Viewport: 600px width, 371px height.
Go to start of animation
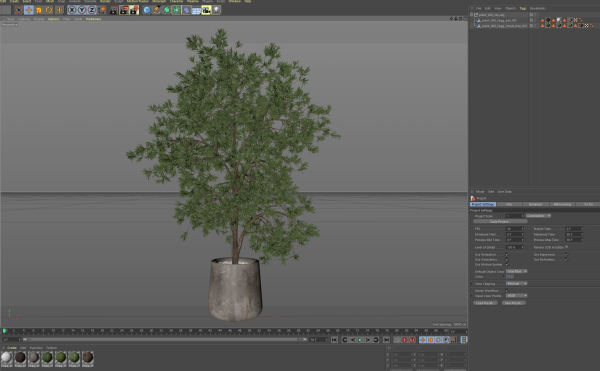(x=334, y=340)
